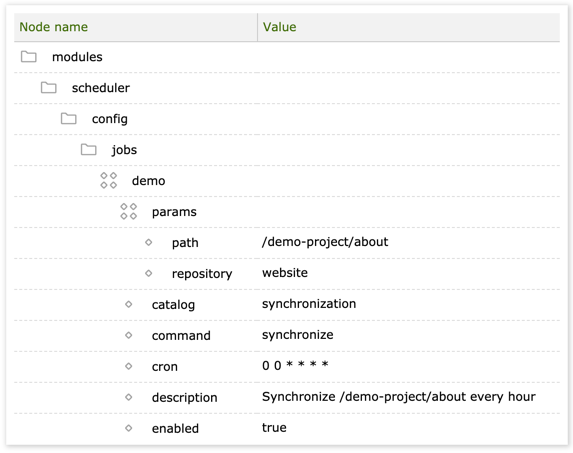
Task: Click the jobs folder icon
Action: click(x=88, y=150)
